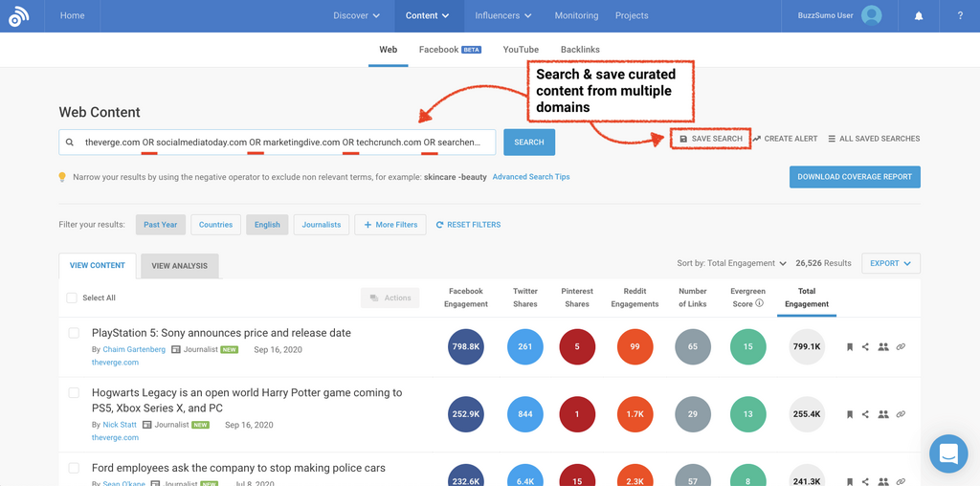The width and height of the screenshot is (980, 486).
Task: Bookmark the PlayStation 5 article
Action: pos(849,347)
